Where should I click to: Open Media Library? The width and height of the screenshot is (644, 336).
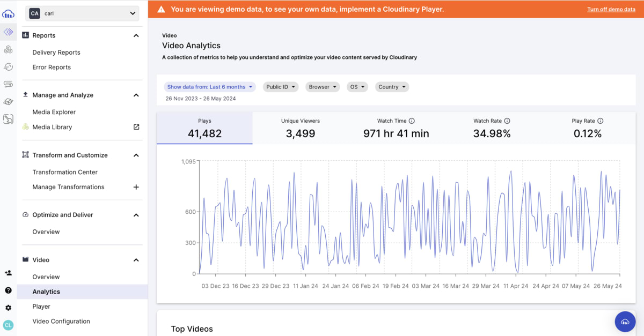point(52,127)
